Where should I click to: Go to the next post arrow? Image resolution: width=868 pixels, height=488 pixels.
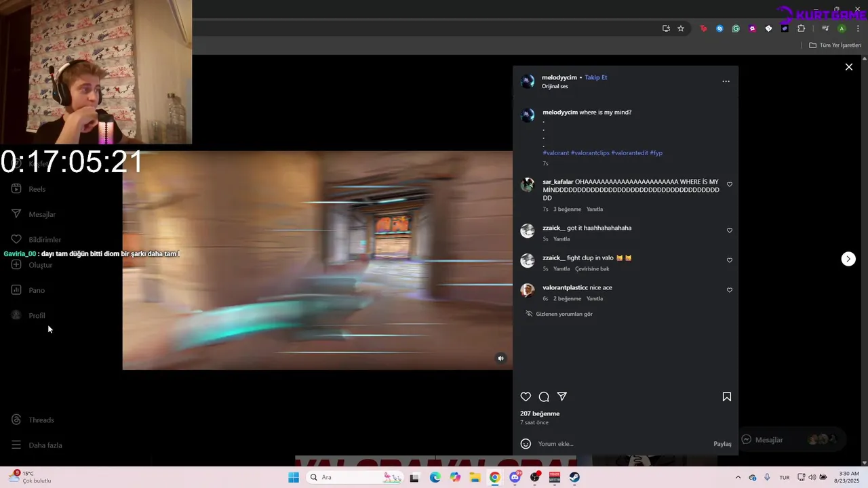click(848, 259)
